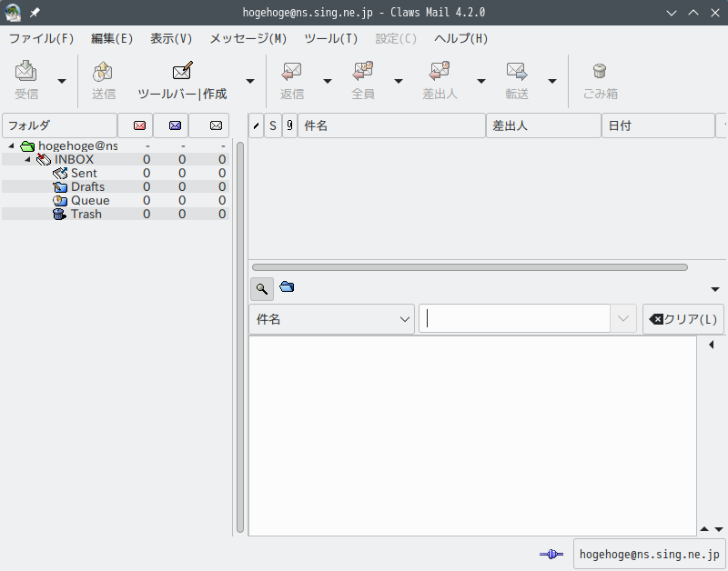This screenshot has height=571, width=728.
Task: Click the blue folder icon beside search
Action: [x=287, y=286]
